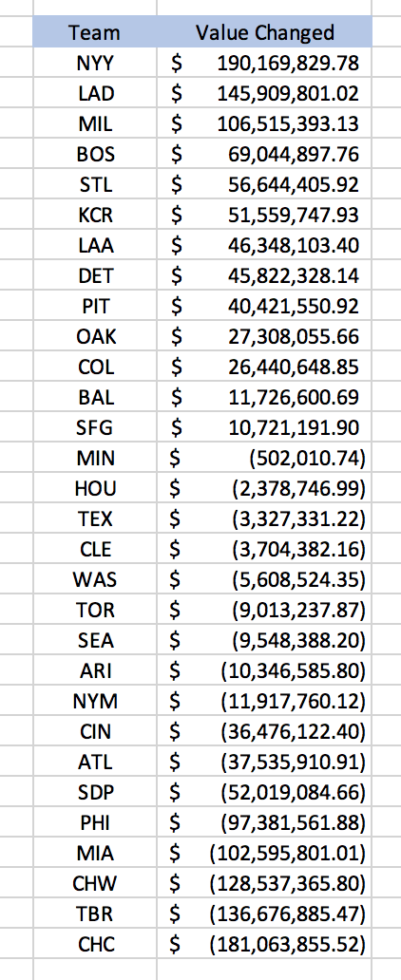Click the MIN team cell

coord(95,458)
